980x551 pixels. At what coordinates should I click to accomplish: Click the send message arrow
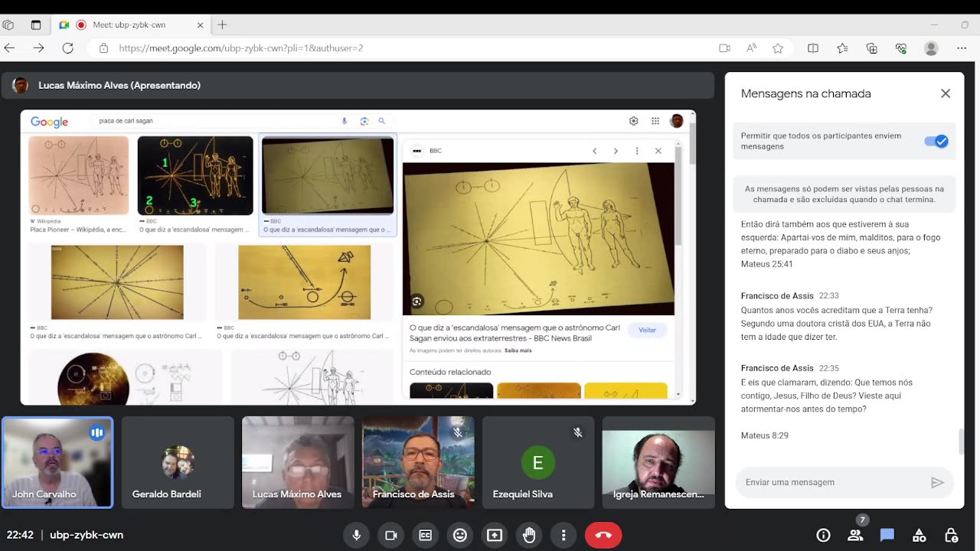point(937,482)
